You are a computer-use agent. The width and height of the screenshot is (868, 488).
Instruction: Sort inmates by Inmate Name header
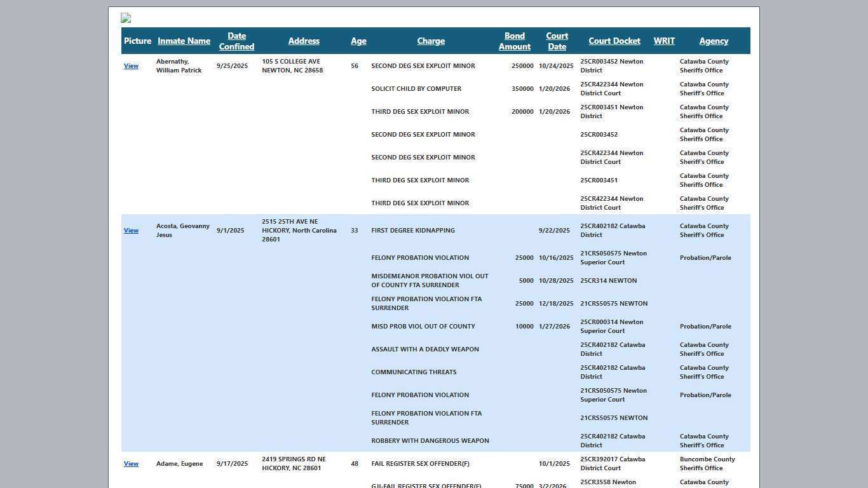[x=184, y=41]
